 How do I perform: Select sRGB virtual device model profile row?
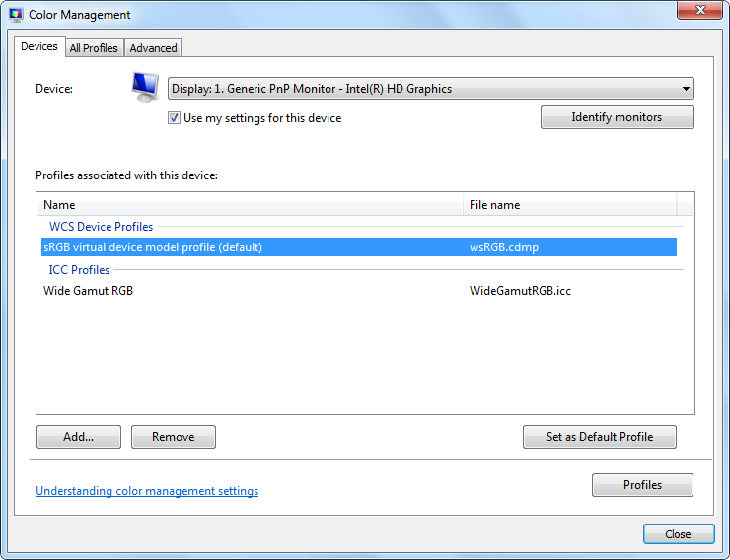click(x=359, y=247)
